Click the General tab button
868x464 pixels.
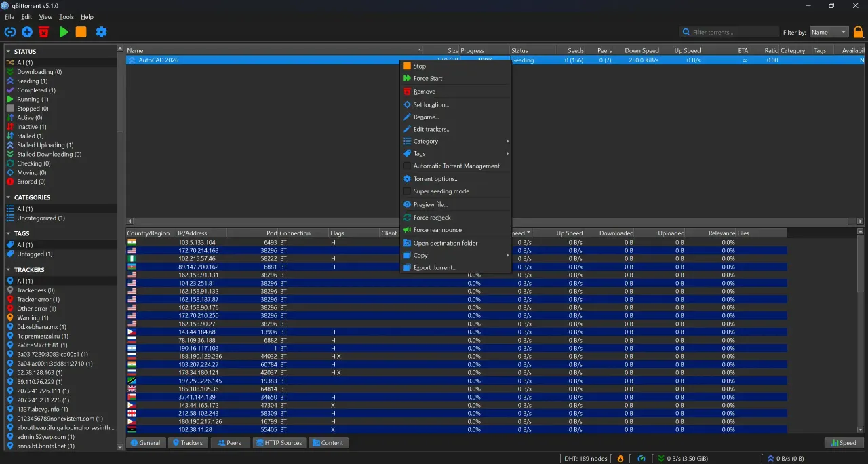coord(145,443)
